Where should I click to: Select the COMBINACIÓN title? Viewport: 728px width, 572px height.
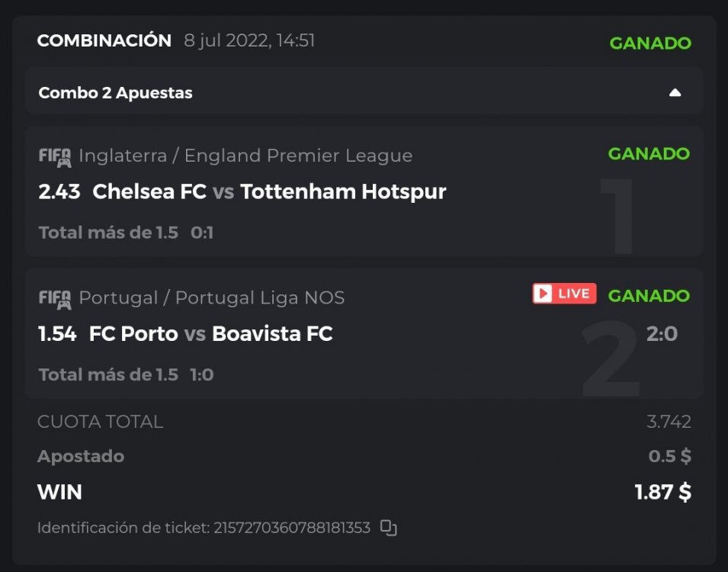click(x=104, y=41)
